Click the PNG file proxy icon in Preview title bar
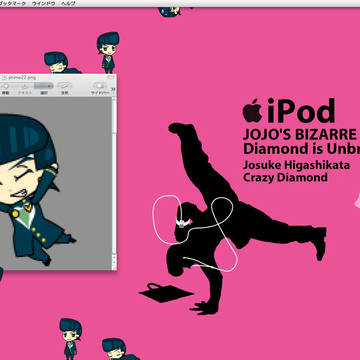The width and height of the screenshot is (360, 360). [4, 78]
